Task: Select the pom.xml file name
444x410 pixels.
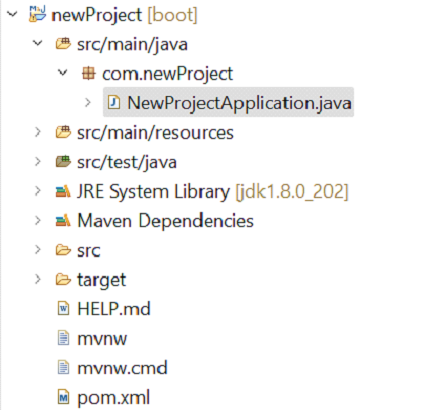Action: (x=113, y=398)
